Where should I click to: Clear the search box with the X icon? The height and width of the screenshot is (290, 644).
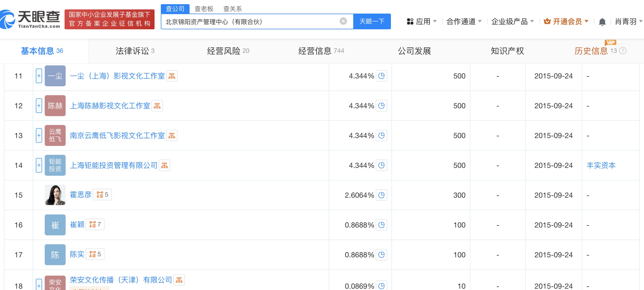coord(343,21)
